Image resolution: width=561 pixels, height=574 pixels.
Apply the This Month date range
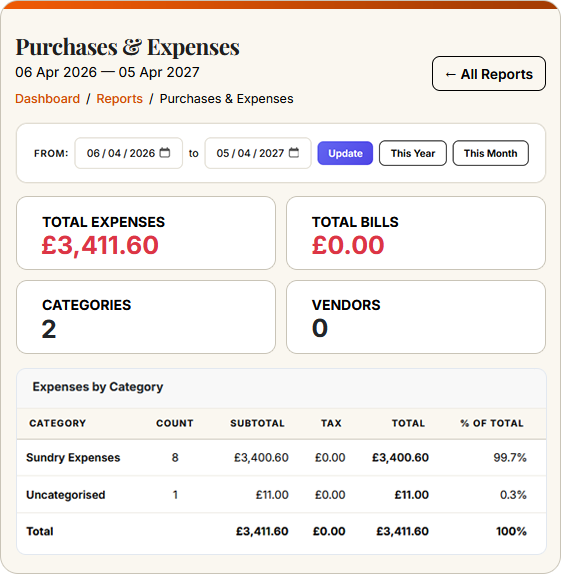[x=491, y=153]
